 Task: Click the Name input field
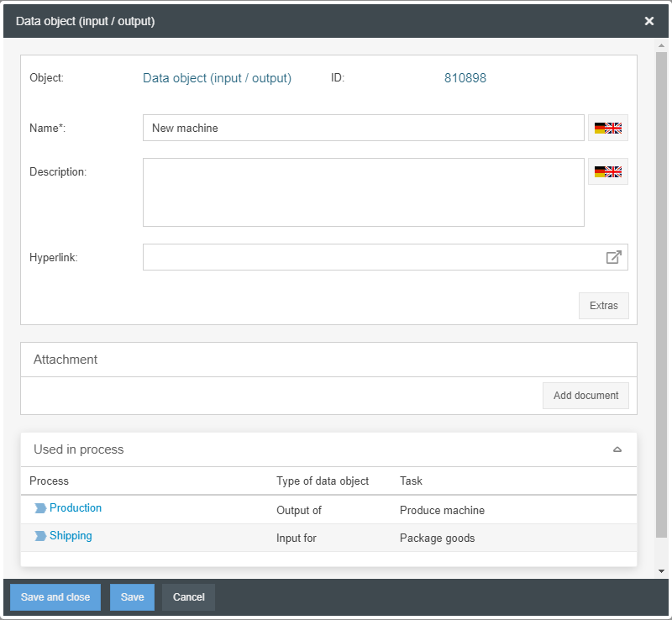363,128
